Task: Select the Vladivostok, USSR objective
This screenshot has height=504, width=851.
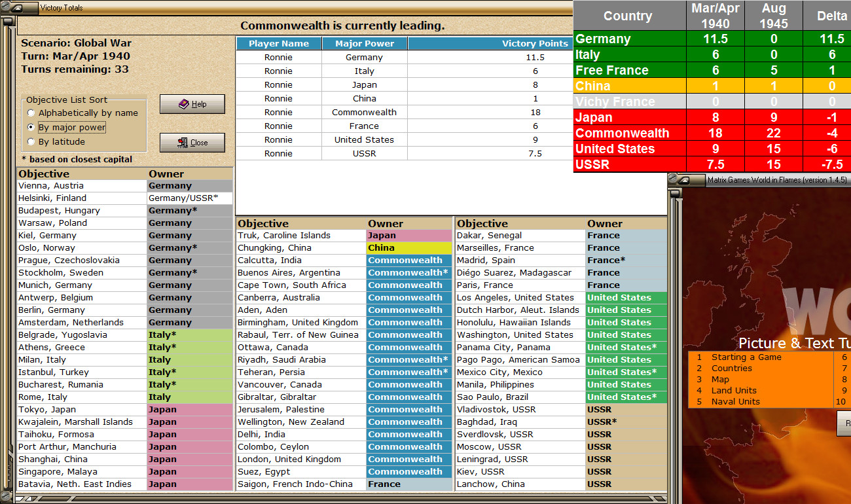Action: (x=520, y=410)
